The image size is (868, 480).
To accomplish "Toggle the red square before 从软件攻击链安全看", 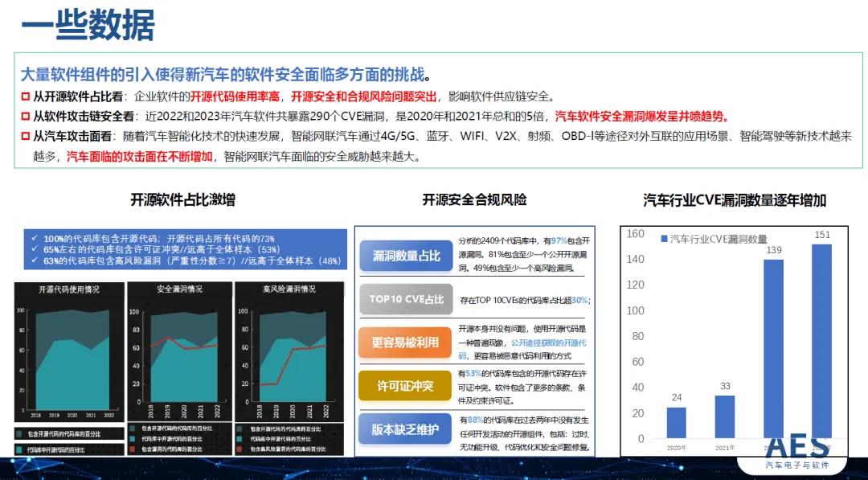I will (x=26, y=117).
